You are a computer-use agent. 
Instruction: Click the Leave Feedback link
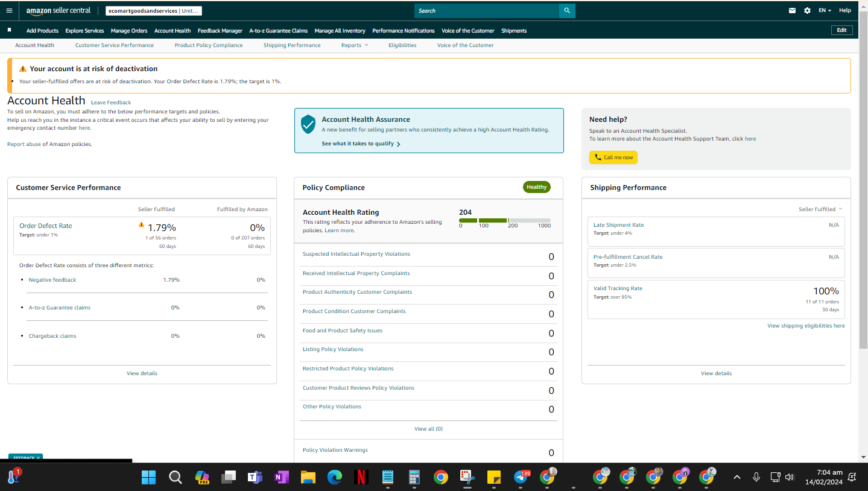[x=111, y=103]
